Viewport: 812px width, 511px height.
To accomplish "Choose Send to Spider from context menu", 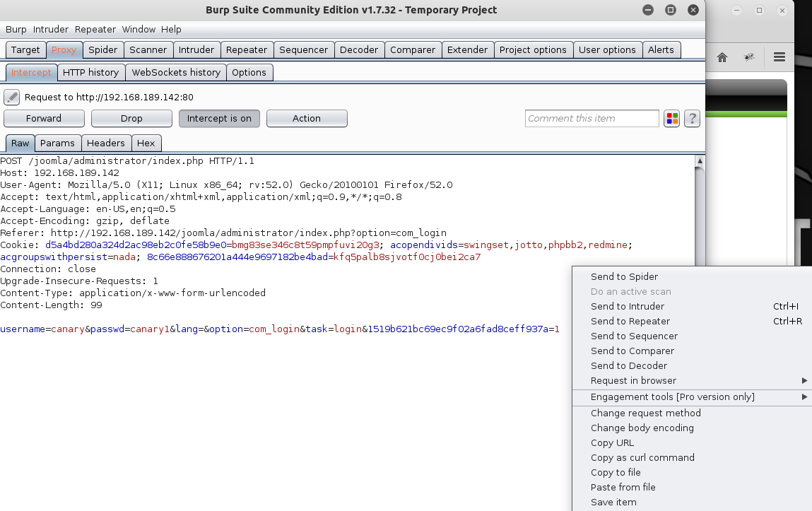I will pyautogui.click(x=692, y=276).
